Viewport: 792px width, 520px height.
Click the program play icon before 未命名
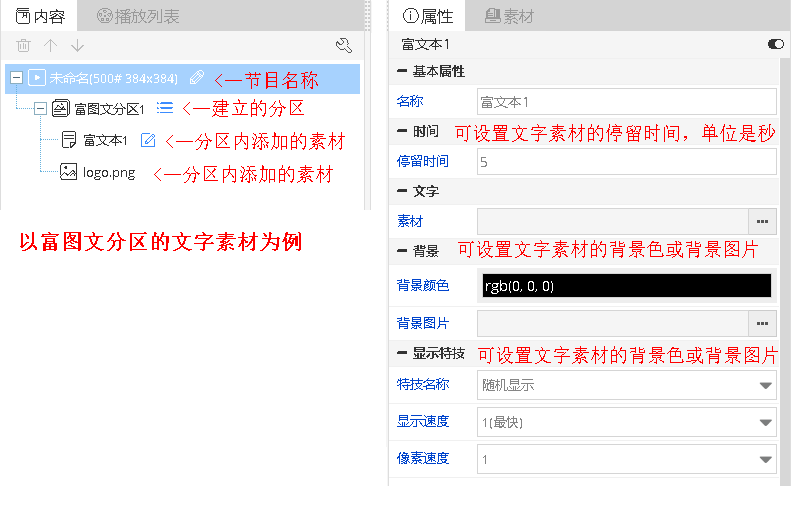(37, 78)
